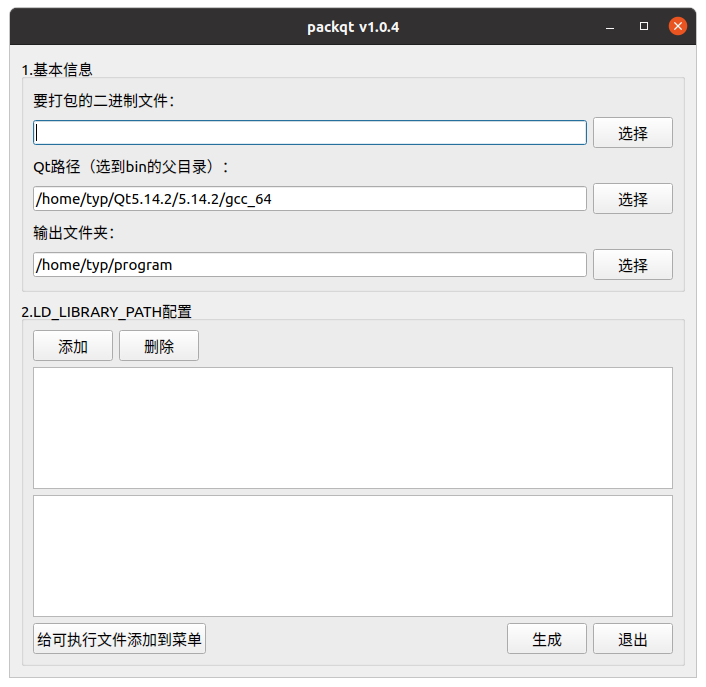Click the 输出文件夹 field showing /home/typ/program
The height and width of the screenshot is (687, 706).
click(x=310, y=265)
